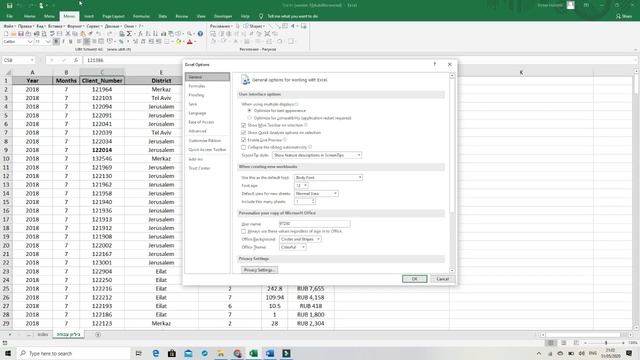Click the Italic button in classic toolbar
640x360 pixels.
pos(63,42)
